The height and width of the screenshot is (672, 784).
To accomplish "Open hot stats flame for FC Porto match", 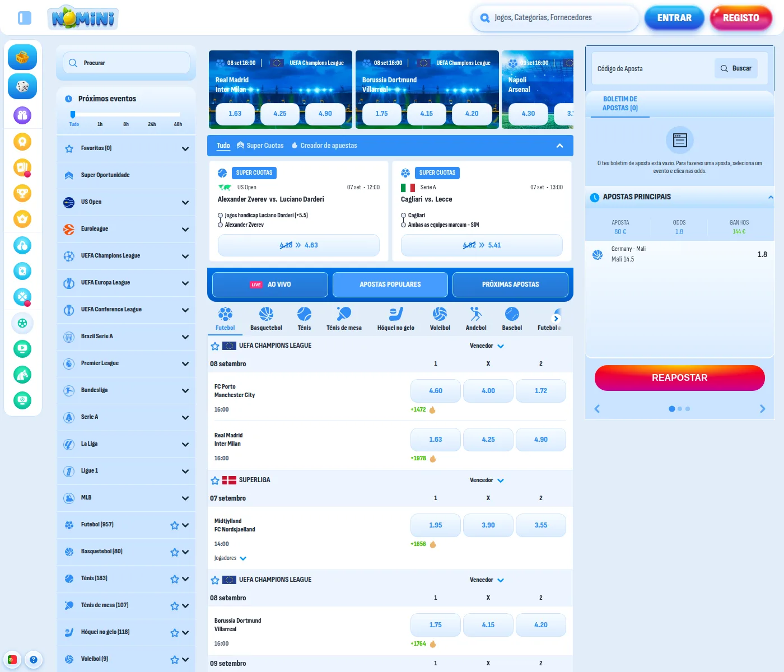I will 432,410.
